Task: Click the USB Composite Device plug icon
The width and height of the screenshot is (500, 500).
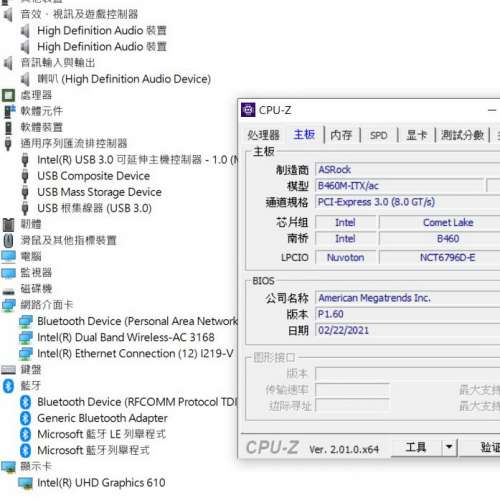Action: [x=25, y=176]
